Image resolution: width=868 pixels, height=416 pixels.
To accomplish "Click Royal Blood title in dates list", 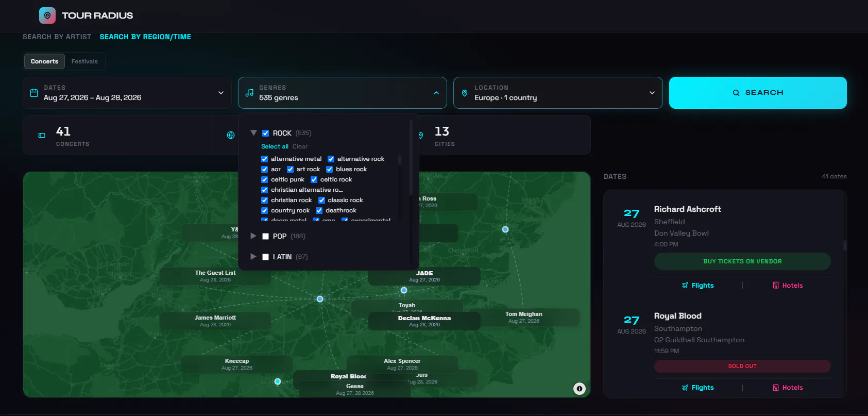I will [x=677, y=316].
